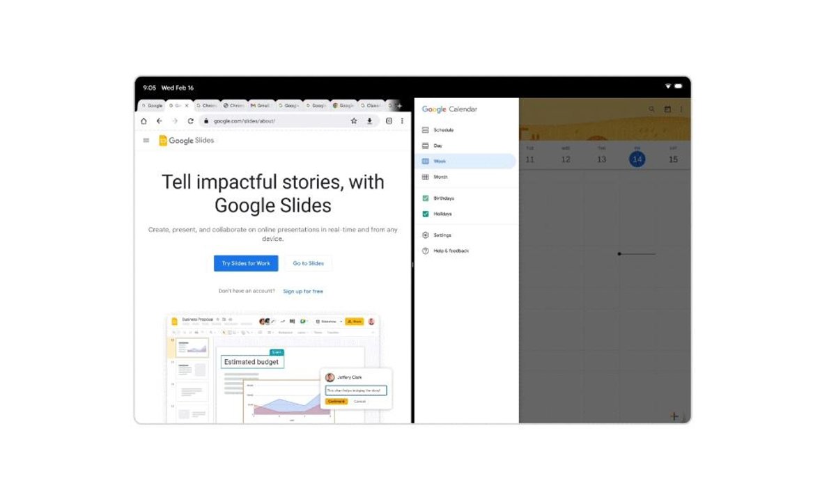Open Chrome's three-dot overflow menu
Screen dimensions: 836x504
click(402, 121)
